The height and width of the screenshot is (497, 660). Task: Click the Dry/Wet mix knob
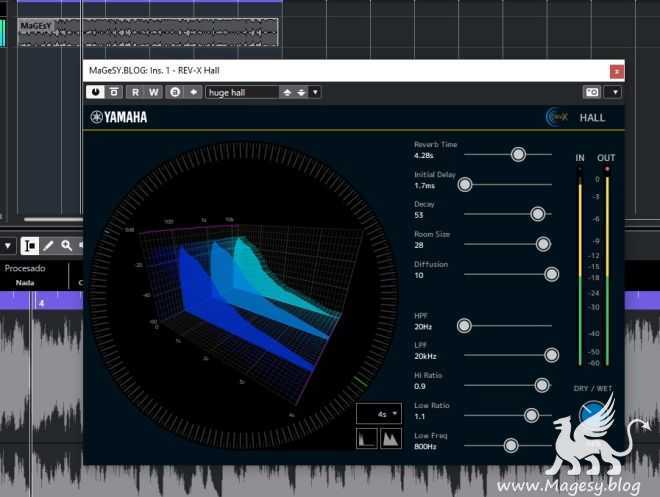click(x=592, y=415)
